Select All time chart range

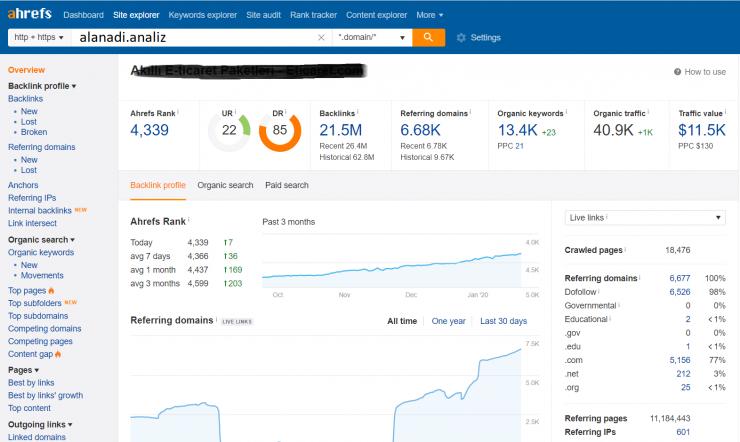coord(402,321)
